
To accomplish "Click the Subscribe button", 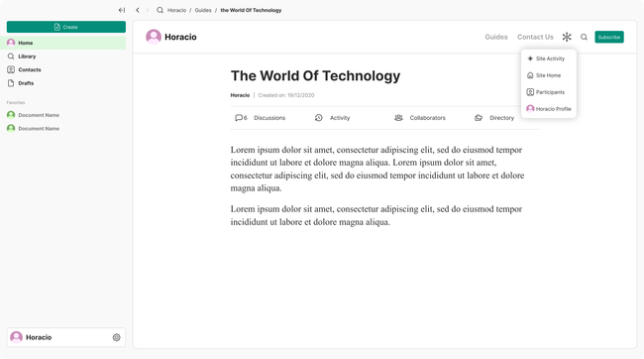I will pos(609,37).
